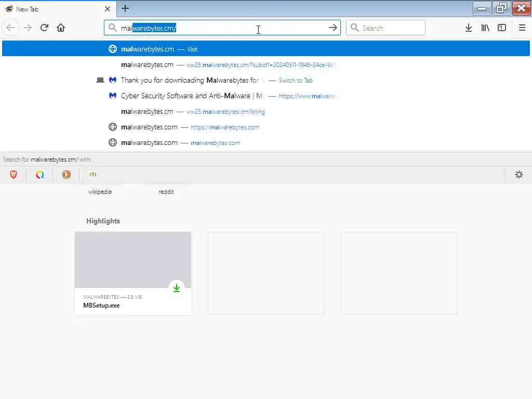This screenshot has width=532, height=399.
Task: Click globe icon of highlighted Visit suggestion
Action: click(113, 49)
